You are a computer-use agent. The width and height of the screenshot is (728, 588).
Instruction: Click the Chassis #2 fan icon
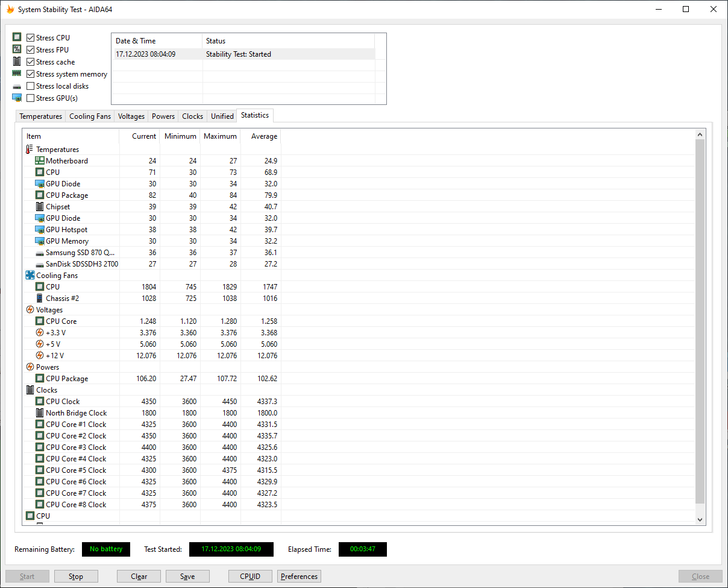point(40,299)
